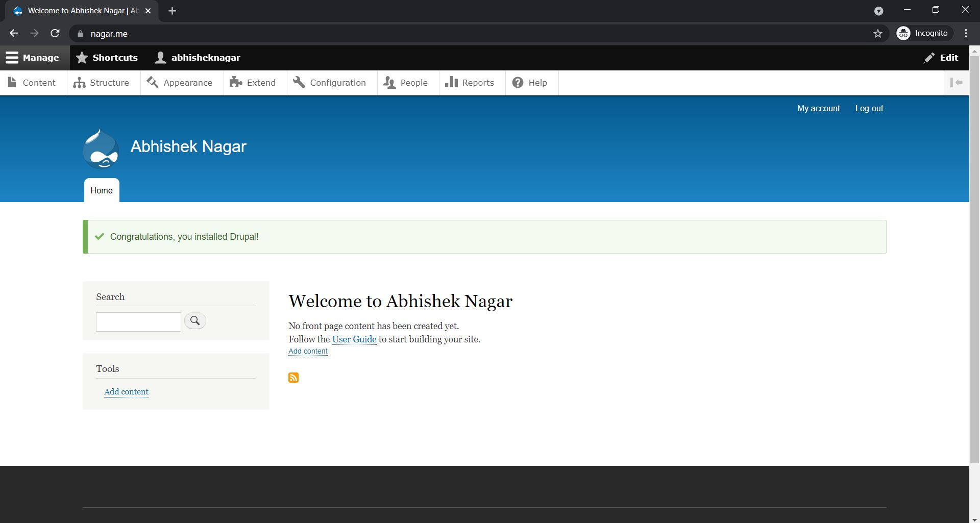The image size is (980, 523).
Task: Open the User Guide link
Action: pos(354,339)
